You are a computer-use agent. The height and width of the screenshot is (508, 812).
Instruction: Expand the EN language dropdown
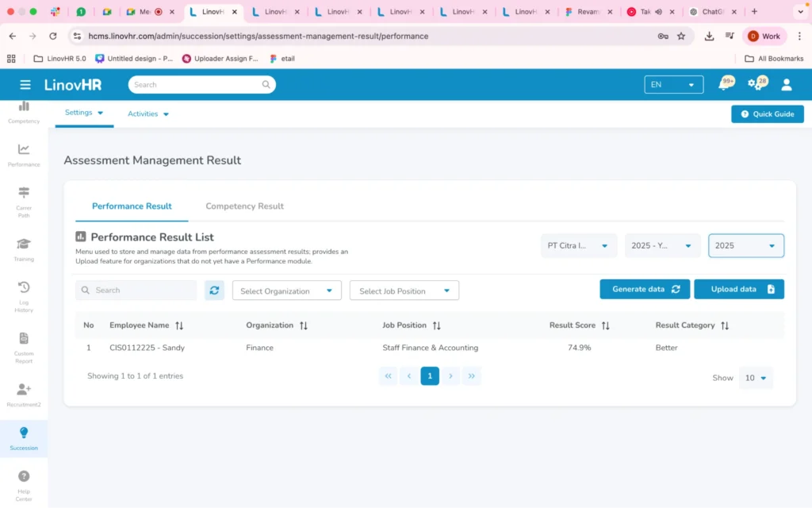[673, 84]
